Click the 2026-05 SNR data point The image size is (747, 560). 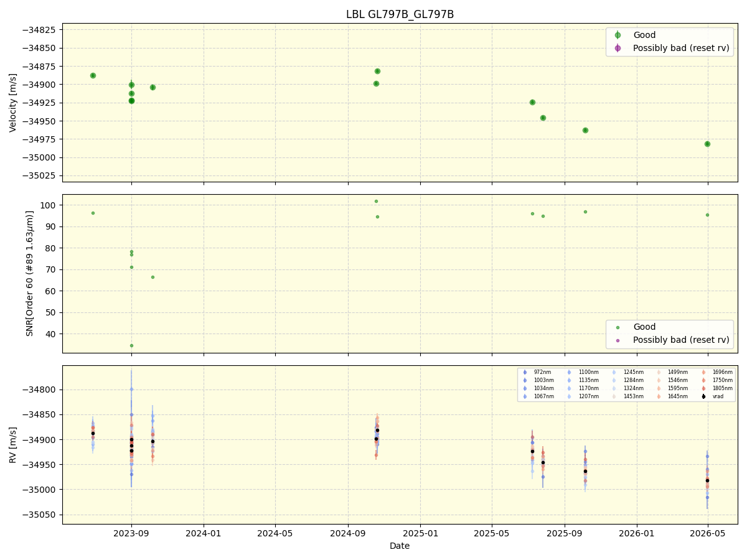[707, 215]
